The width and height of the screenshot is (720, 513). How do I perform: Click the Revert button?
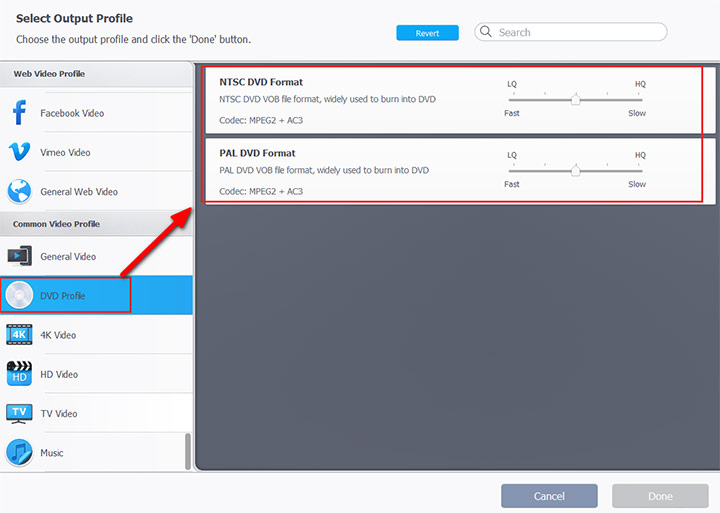click(428, 33)
